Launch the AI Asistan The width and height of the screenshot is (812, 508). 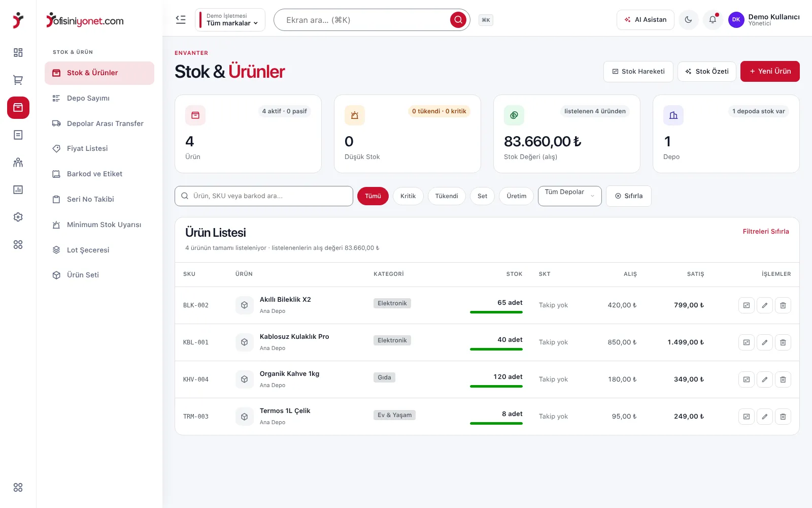pos(646,20)
